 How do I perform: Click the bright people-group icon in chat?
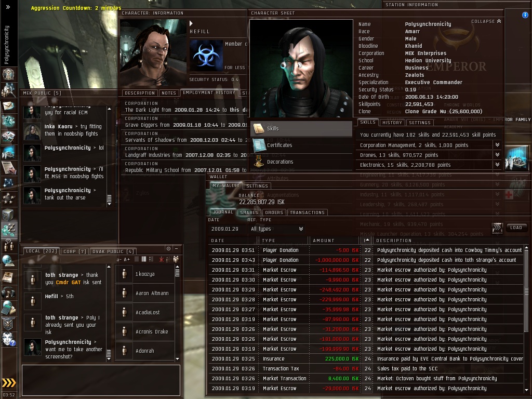[176, 259]
